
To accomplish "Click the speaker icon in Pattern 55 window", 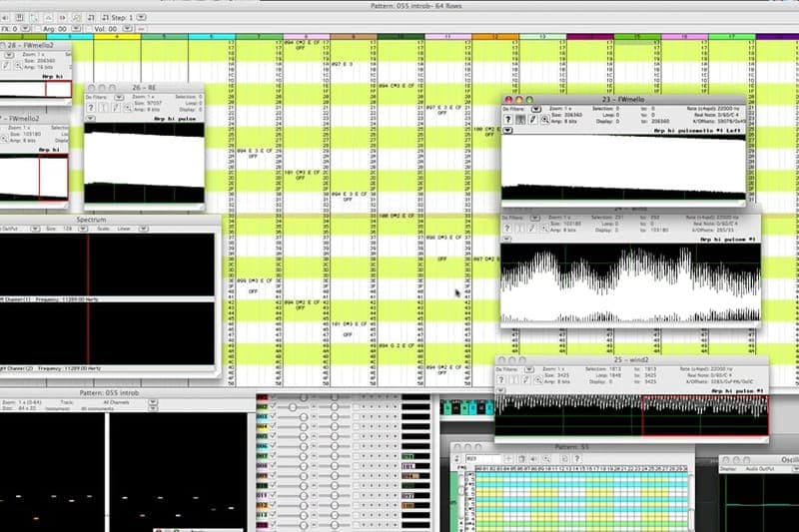I will tap(533, 459).
